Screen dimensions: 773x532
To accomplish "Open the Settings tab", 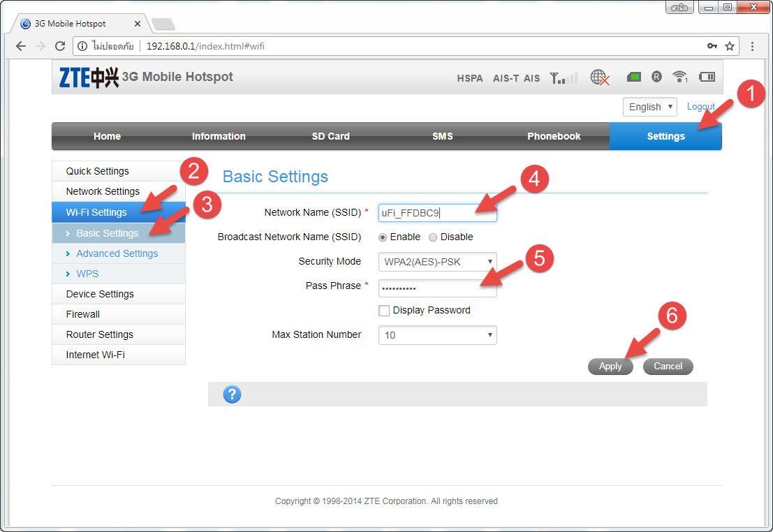I will coord(665,136).
